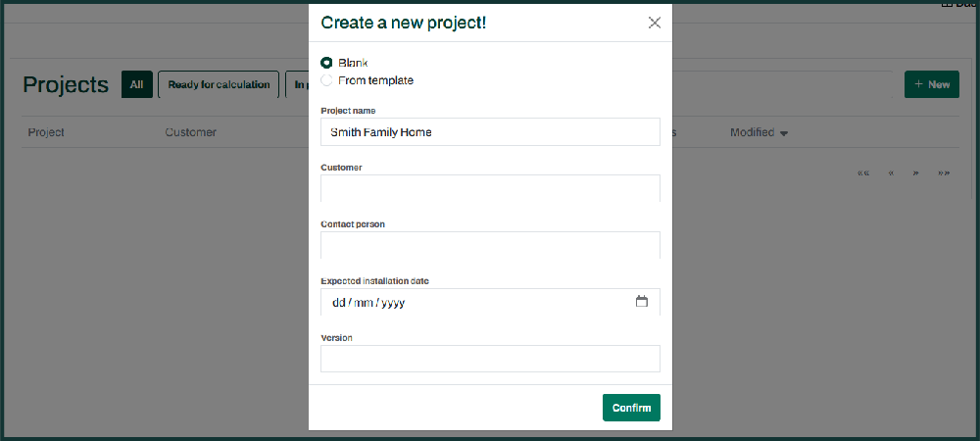
Task: Go to the previous projects page
Action: click(891, 173)
